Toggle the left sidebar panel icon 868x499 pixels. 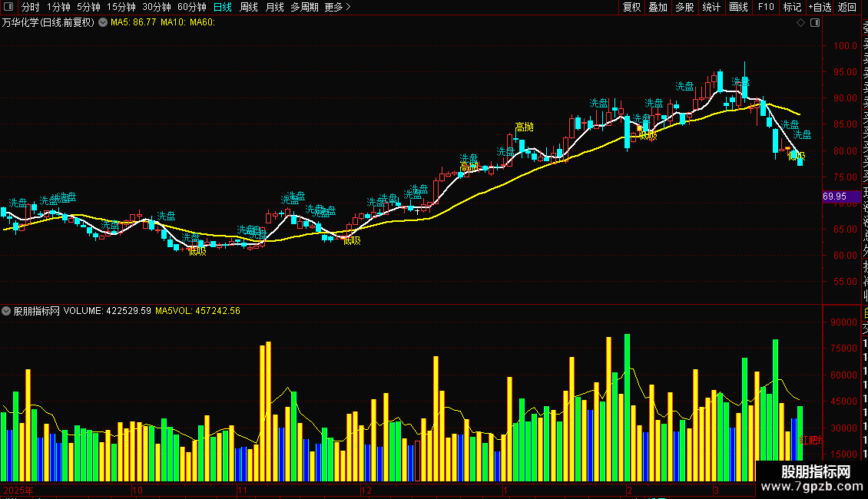8,7
